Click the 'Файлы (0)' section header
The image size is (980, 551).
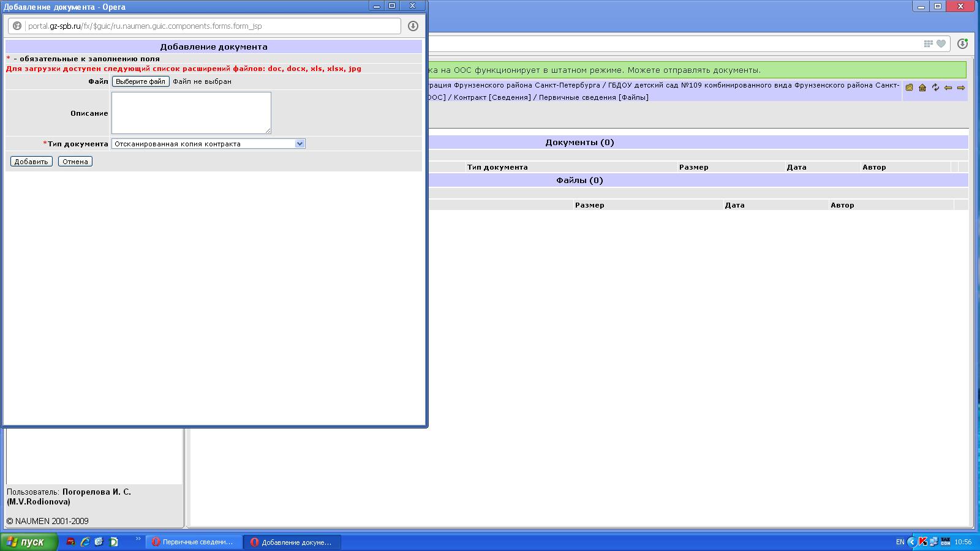coord(579,180)
